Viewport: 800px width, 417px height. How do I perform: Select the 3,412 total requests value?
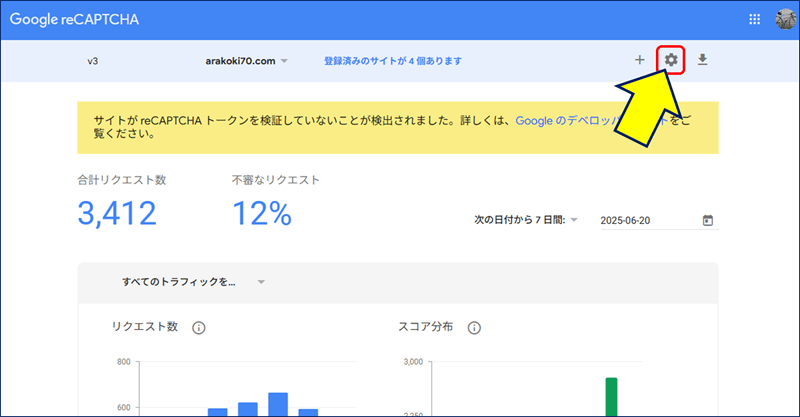(x=117, y=213)
